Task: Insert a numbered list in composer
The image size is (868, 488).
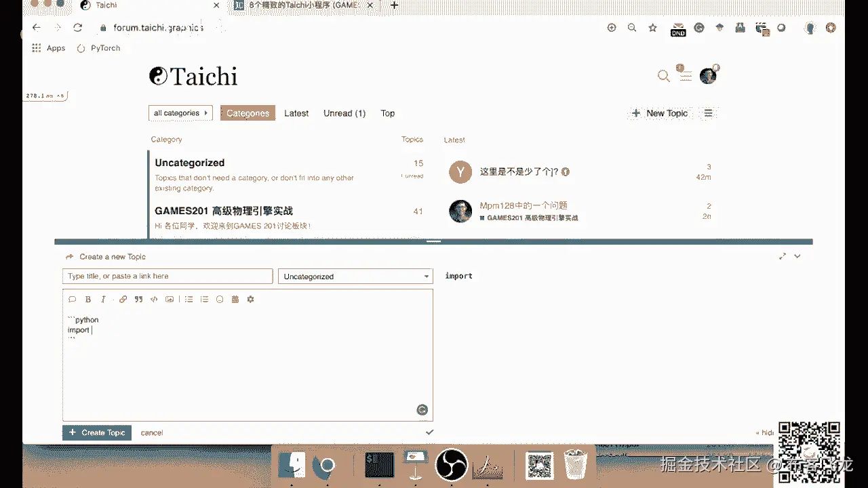Action: point(204,299)
